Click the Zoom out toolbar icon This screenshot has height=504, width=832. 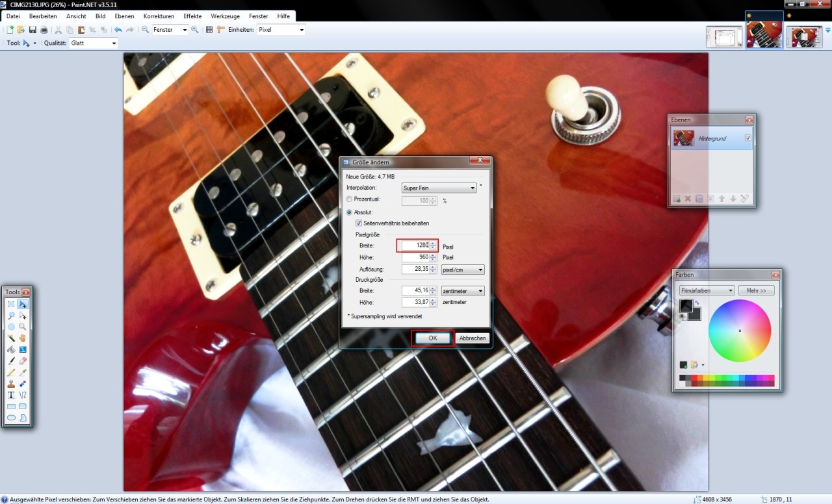click(x=146, y=30)
